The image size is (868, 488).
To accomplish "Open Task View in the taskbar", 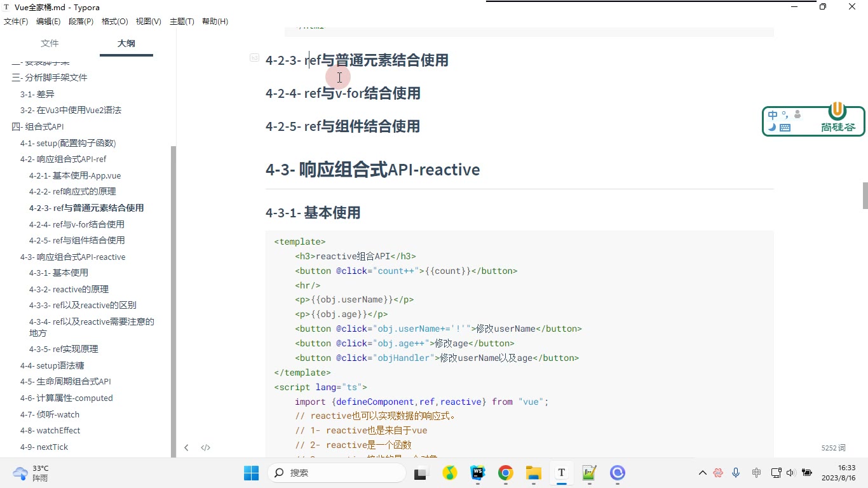I will tap(421, 473).
